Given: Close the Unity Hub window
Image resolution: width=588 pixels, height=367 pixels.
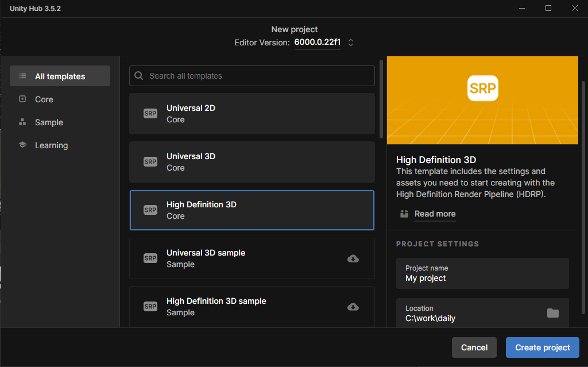Looking at the screenshot, I should click(574, 8).
